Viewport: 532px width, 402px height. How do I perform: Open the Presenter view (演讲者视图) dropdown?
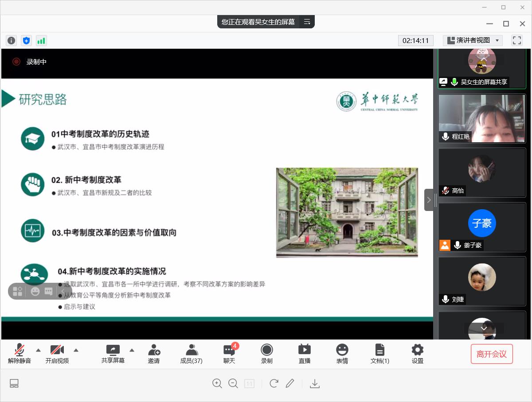coord(473,40)
